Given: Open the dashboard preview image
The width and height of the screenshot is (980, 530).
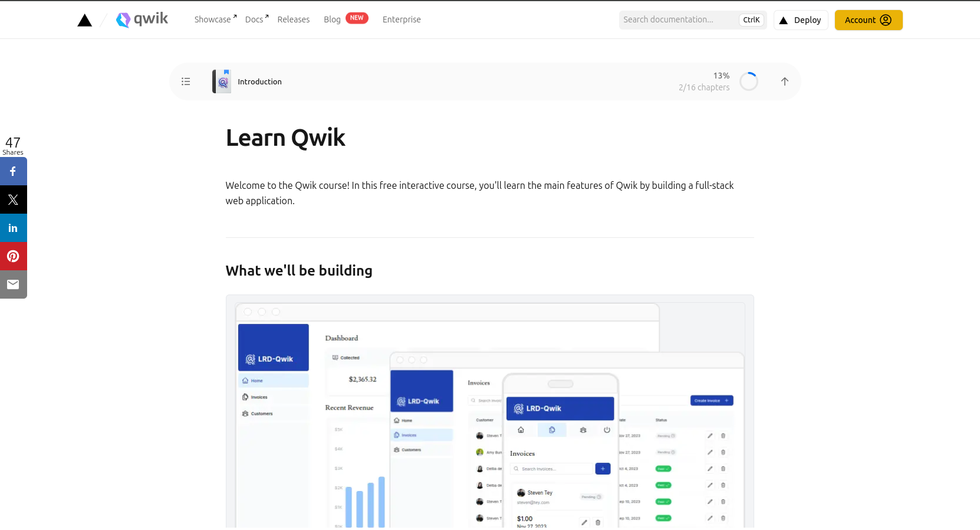Looking at the screenshot, I should pos(490,411).
